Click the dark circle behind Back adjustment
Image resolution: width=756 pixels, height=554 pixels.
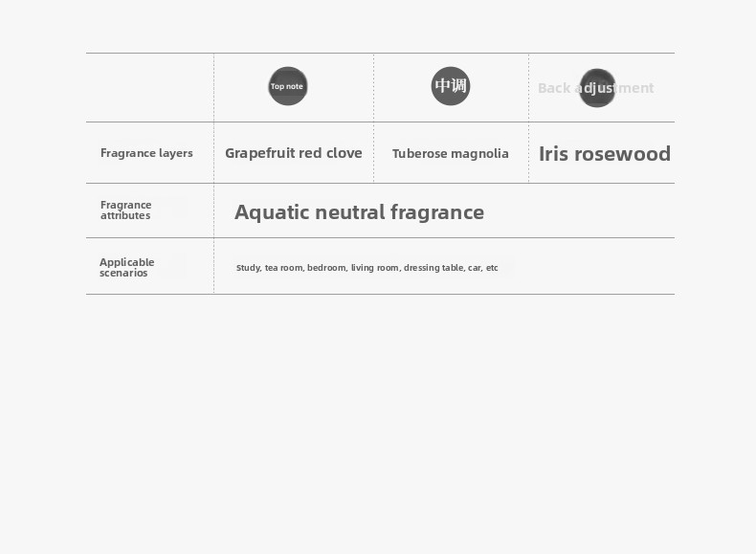coord(597,88)
